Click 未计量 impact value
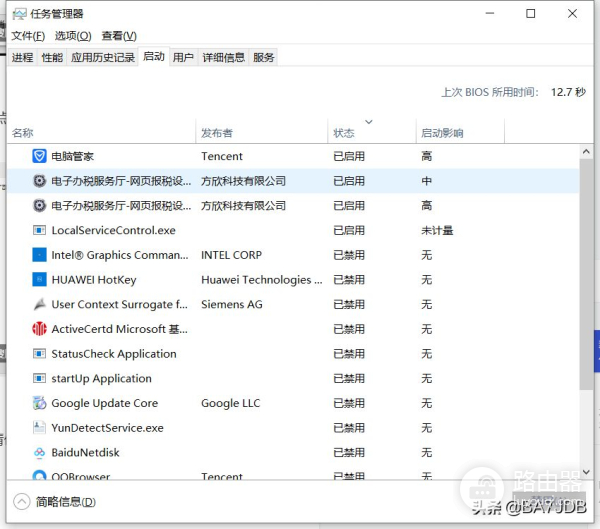 (437, 230)
